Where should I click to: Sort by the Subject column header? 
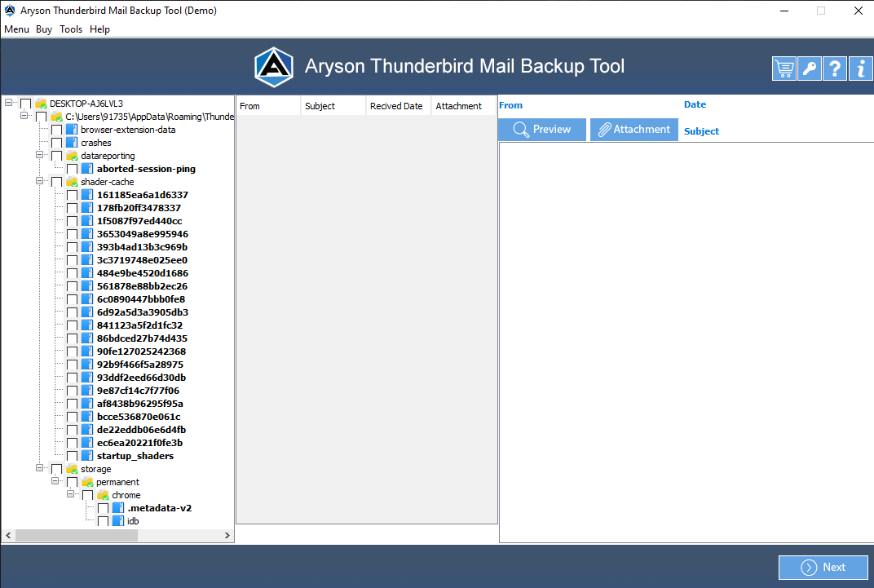(x=333, y=106)
